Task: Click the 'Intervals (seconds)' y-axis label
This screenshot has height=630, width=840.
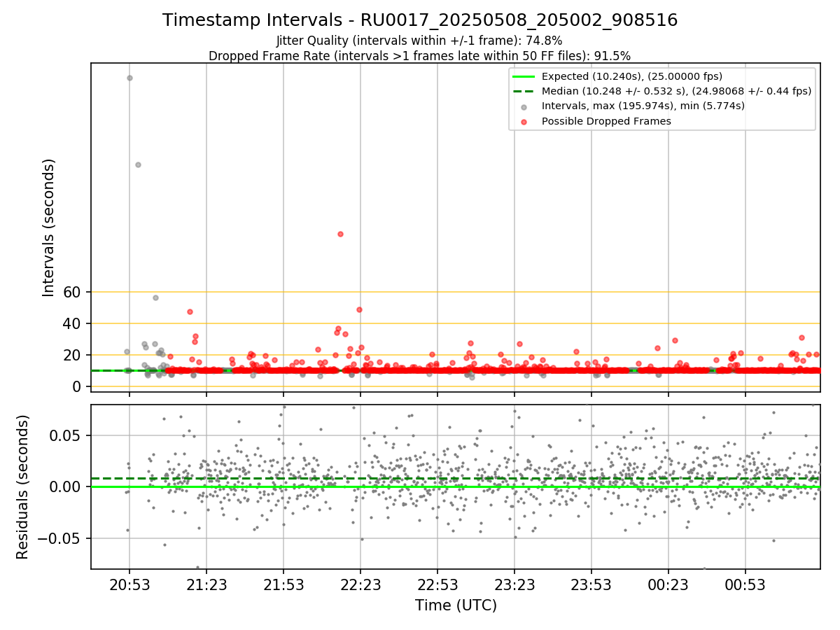Action: tap(49, 227)
